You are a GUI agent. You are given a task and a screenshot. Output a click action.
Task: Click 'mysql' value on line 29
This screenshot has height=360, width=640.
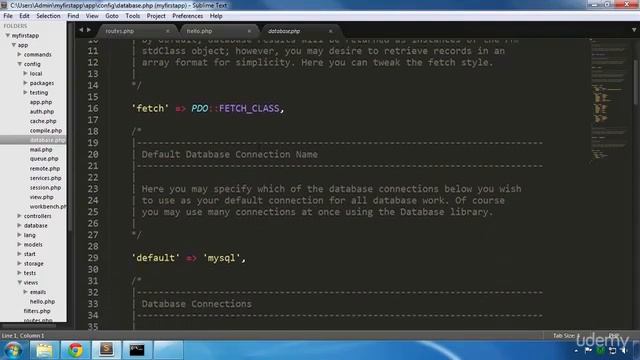221,258
